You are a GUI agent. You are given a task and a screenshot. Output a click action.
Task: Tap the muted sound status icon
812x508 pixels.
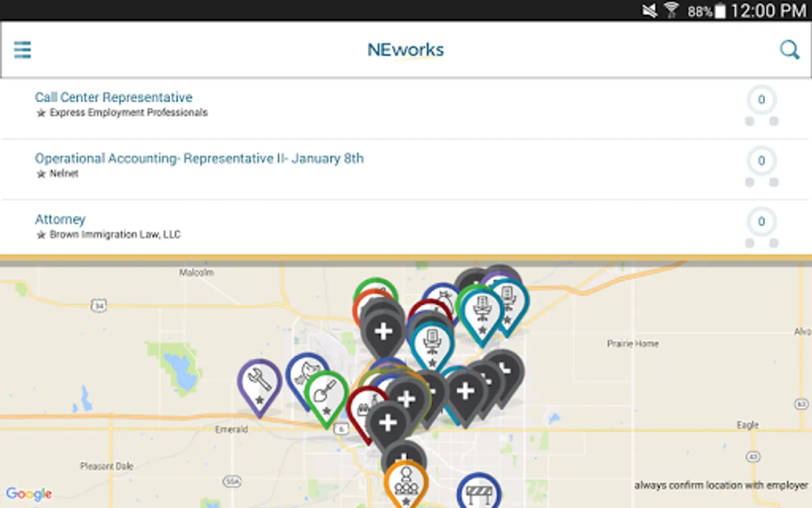pyautogui.click(x=650, y=11)
